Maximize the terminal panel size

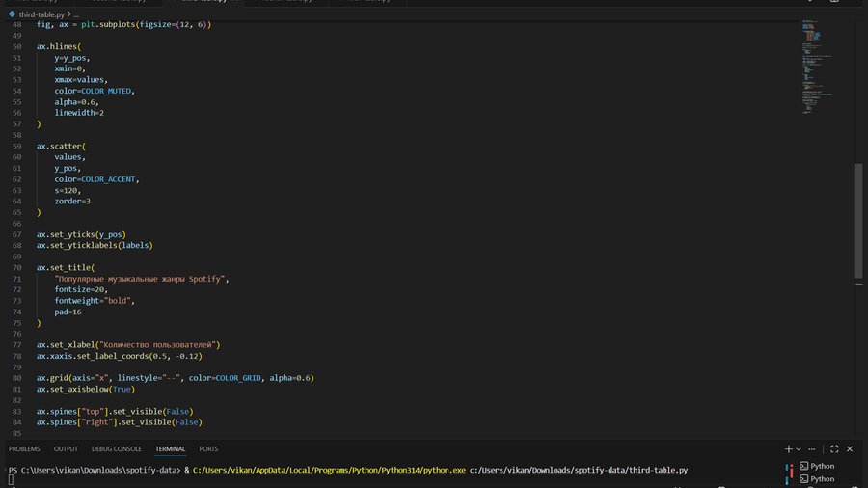pos(836,448)
